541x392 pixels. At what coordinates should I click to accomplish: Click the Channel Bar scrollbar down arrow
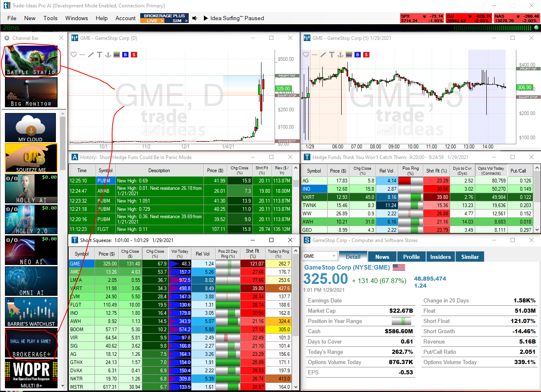(x=62, y=386)
